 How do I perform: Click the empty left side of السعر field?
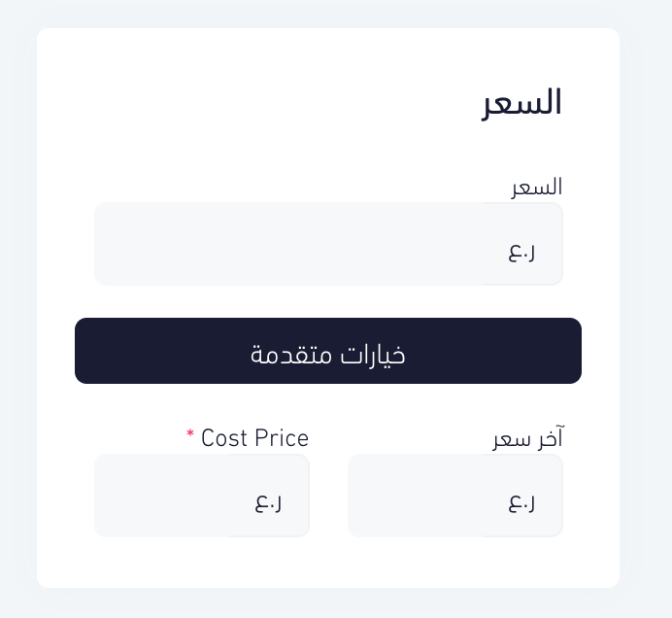[x=288, y=244]
